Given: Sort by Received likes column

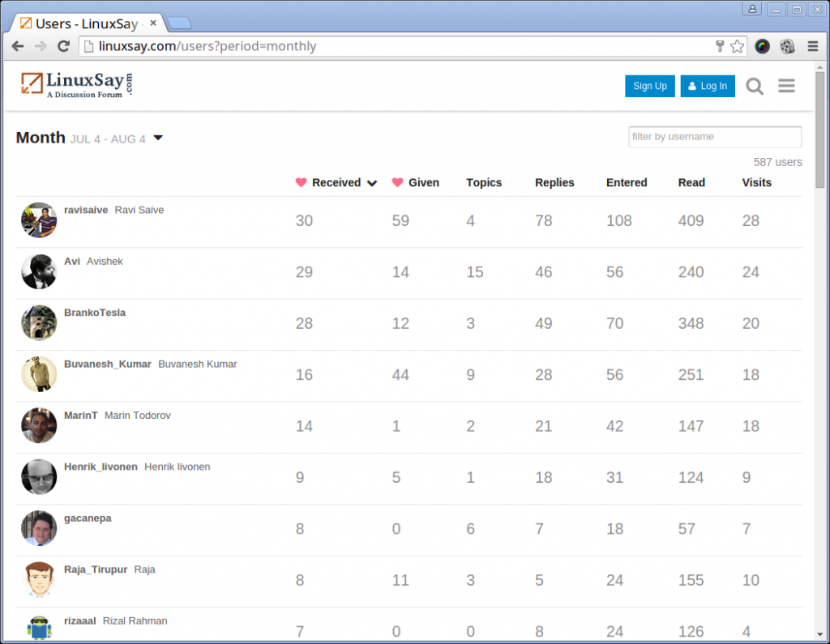Looking at the screenshot, I should [x=336, y=183].
